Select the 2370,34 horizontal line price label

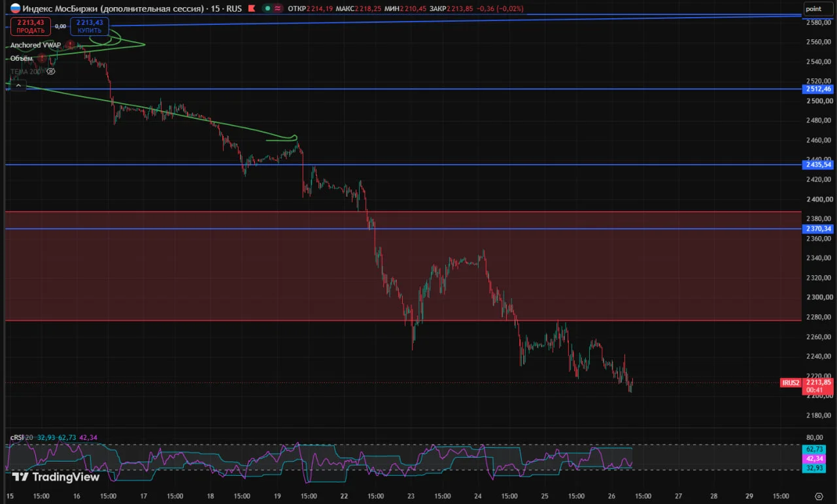click(x=819, y=229)
